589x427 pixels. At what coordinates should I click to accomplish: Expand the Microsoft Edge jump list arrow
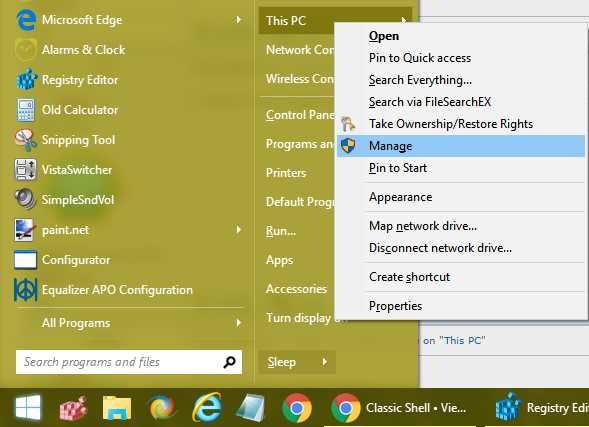coord(239,20)
